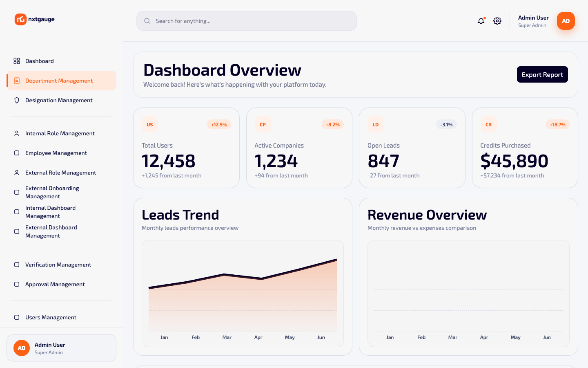Screen dimensions: 588x368
Task: Click the orange AD avatar in top bar
Action: pyautogui.click(x=566, y=21)
